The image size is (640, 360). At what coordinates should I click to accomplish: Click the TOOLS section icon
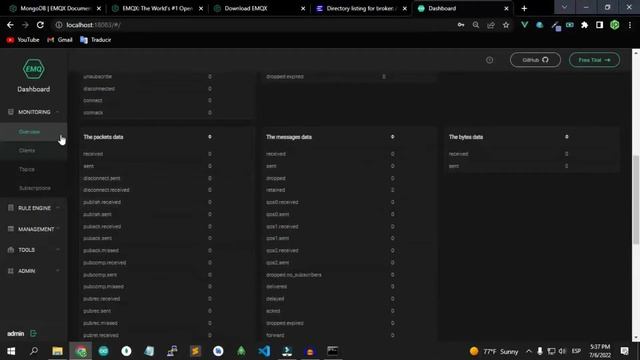tap(11, 250)
